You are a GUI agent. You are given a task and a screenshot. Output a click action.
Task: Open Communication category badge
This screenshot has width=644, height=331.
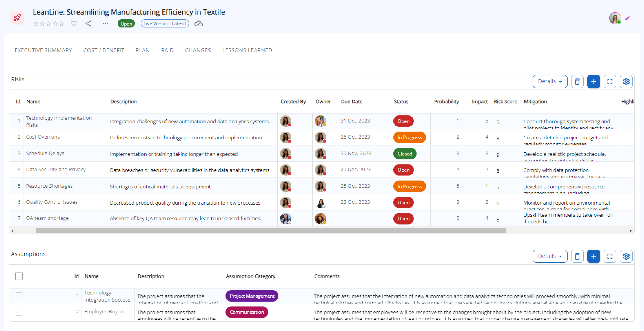[247, 312]
